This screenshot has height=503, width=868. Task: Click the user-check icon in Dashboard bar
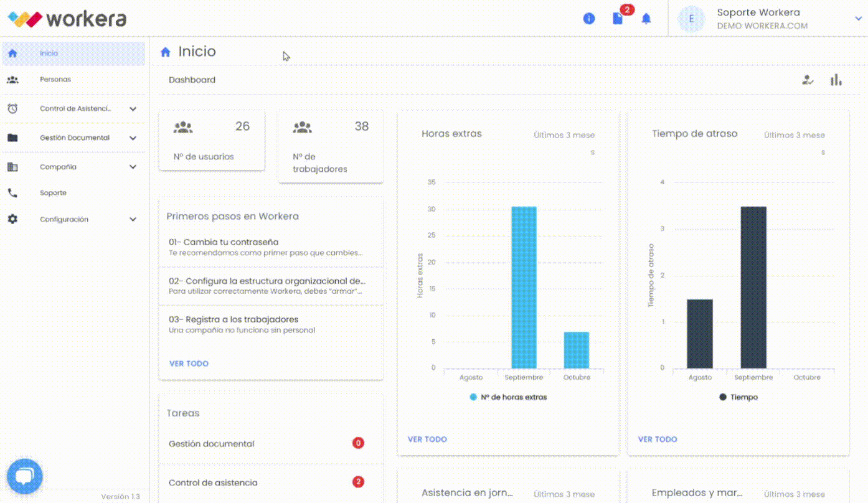coord(808,80)
